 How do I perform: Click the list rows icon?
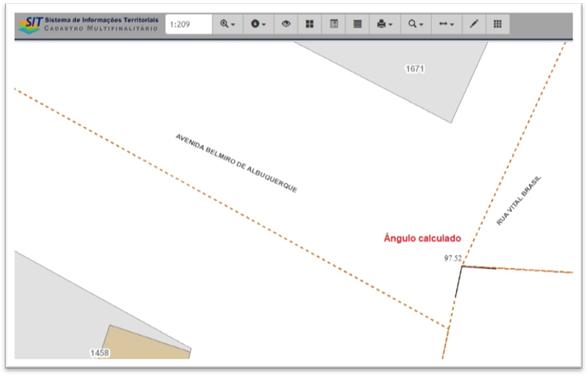(x=357, y=24)
